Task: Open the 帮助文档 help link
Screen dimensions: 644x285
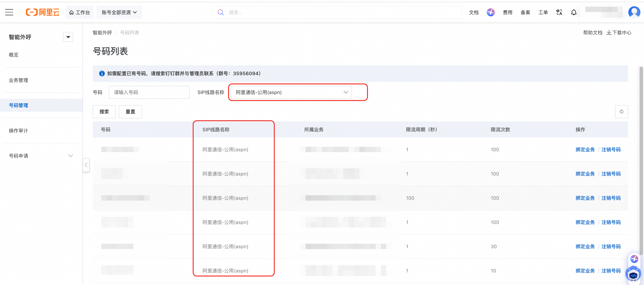Action: (x=592, y=33)
